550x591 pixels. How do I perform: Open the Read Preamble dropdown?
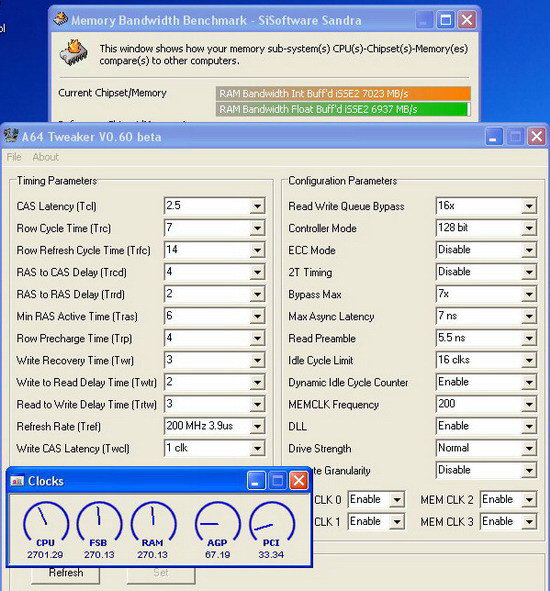coord(529,338)
